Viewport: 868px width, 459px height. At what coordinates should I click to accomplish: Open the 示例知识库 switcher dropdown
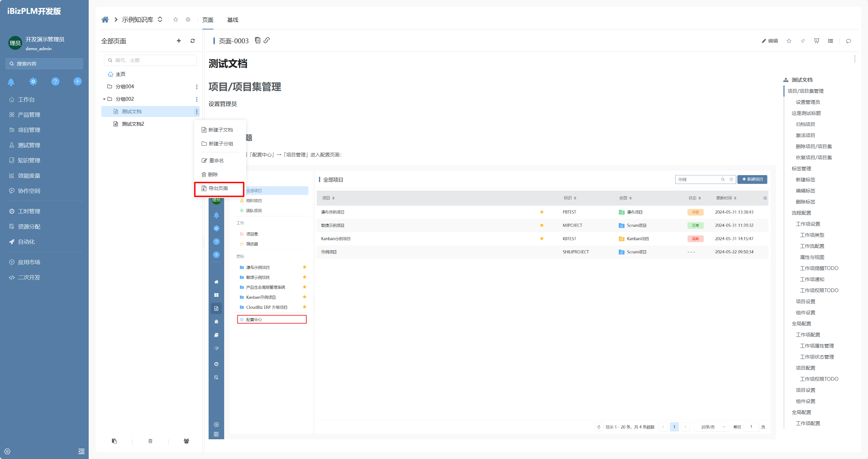160,20
